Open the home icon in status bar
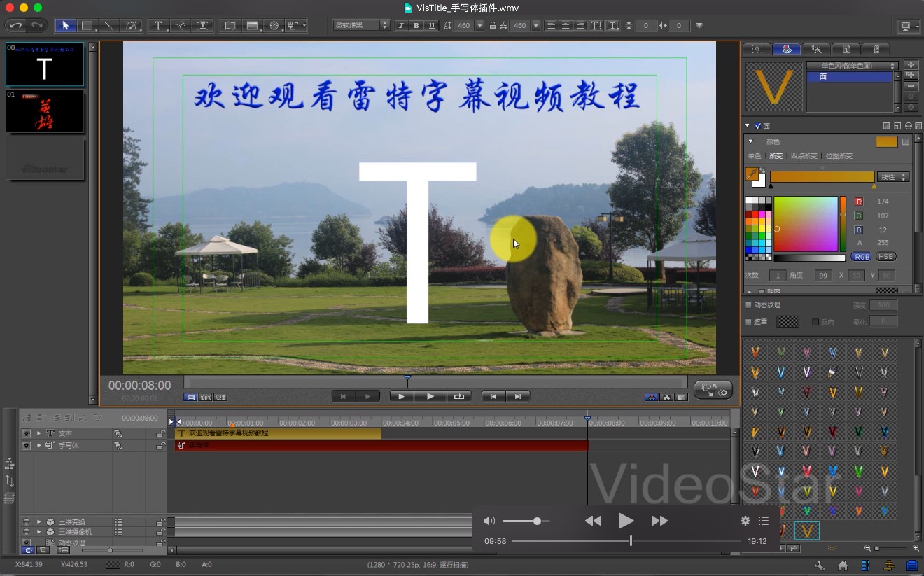 click(843, 565)
